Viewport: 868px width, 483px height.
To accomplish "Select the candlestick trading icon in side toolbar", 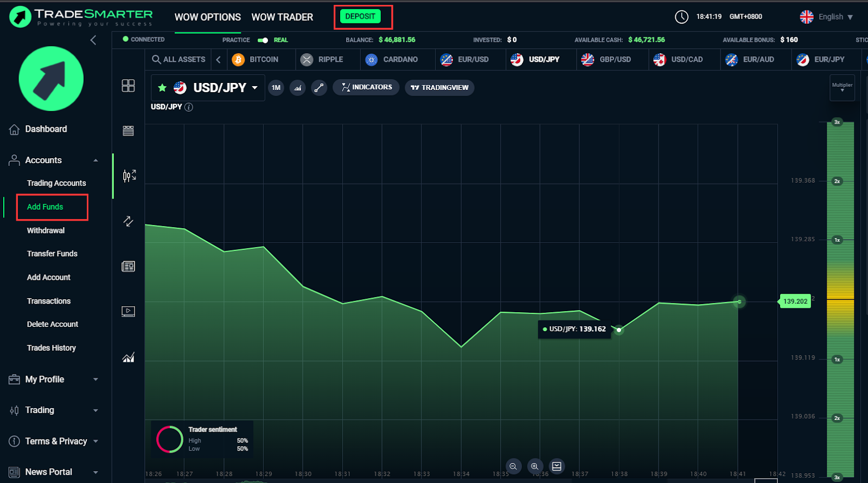I will pos(129,176).
